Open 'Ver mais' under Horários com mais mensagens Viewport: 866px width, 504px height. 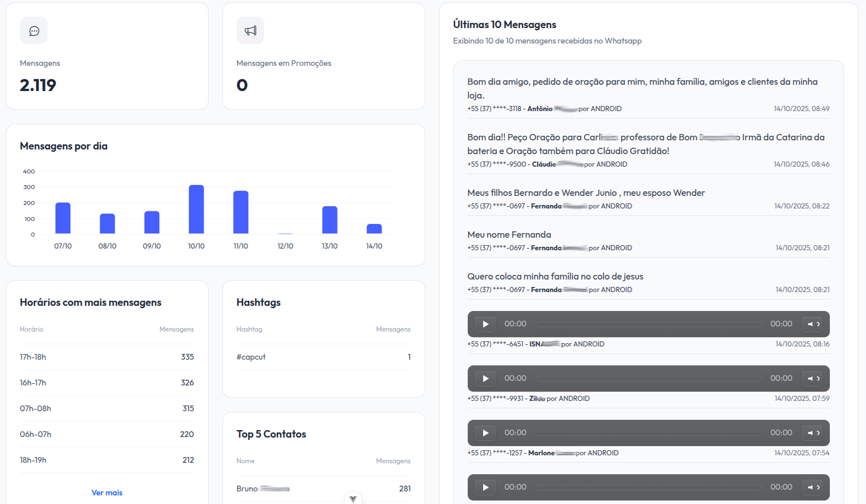[107, 493]
